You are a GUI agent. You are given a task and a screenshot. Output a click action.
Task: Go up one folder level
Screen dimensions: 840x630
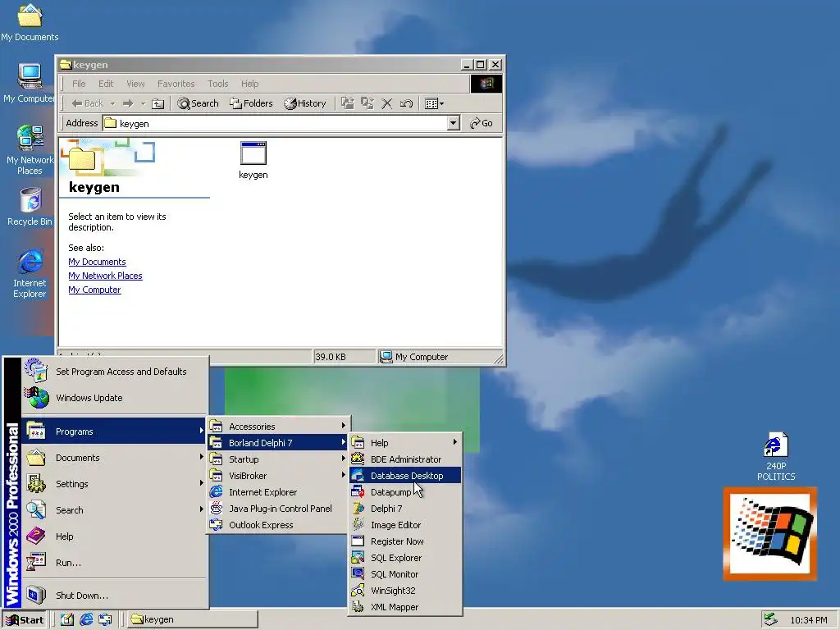coord(158,103)
